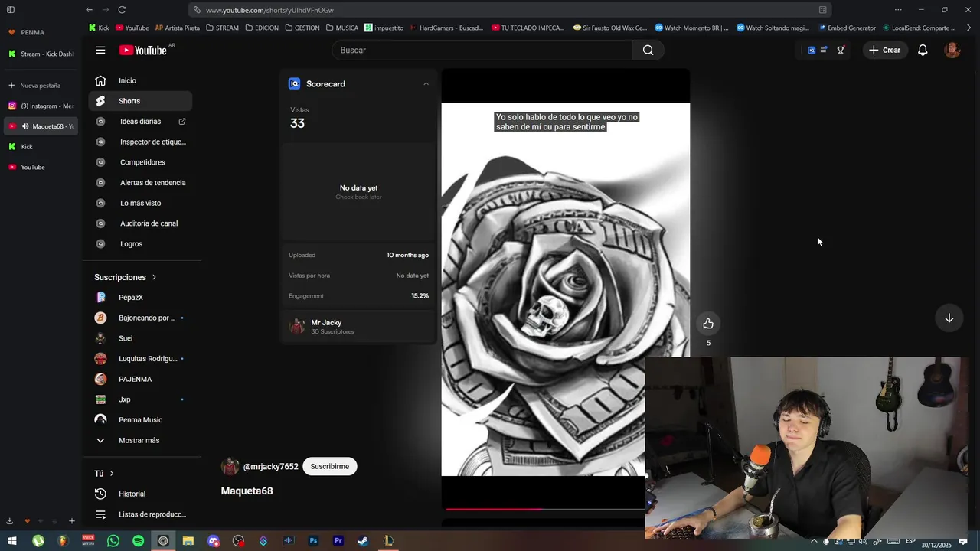Open the browser downloads icon in sidebar
Viewport: 980px width, 551px height.
(10, 521)
